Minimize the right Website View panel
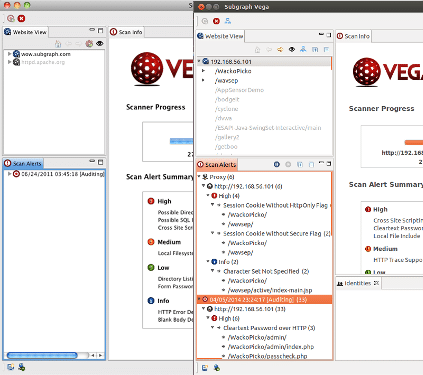The height and width of the screenshot is (375, 423). 321,35
